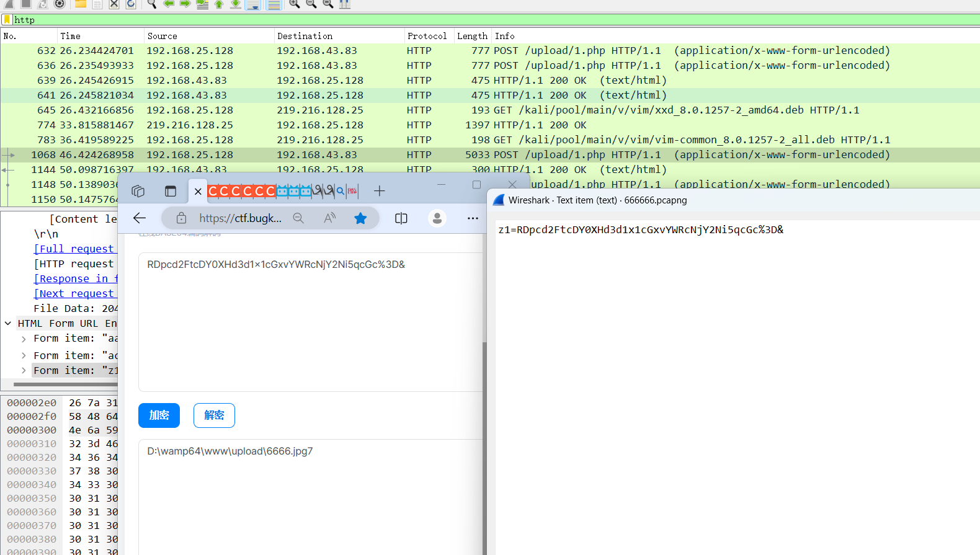Open a new browser tab
Viewport: 980px width, 555px height.
(x=380, y=191)
